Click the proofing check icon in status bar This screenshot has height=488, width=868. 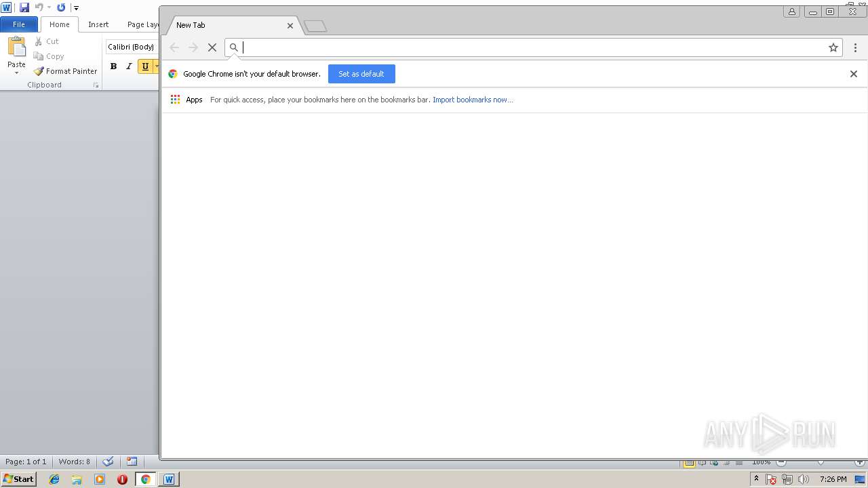[x=108, y=462]
